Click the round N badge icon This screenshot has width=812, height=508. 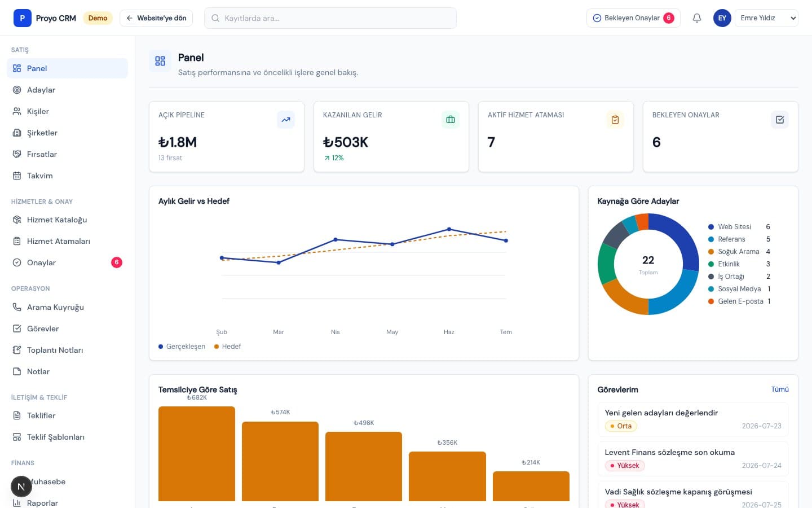[21, 487]
